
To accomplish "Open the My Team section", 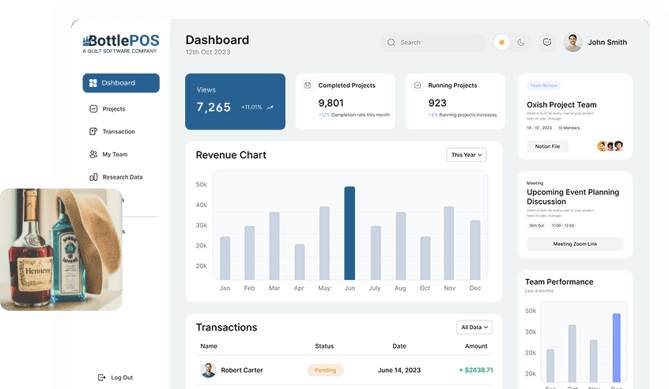I will click(x=108, y=154).
